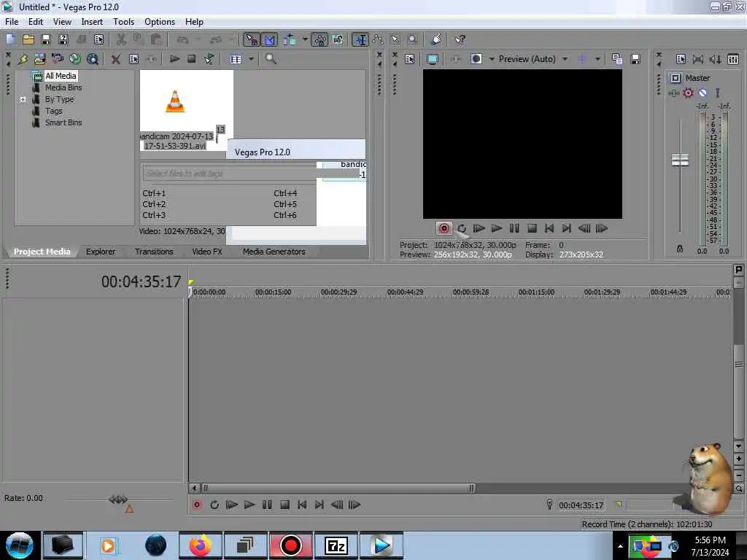Play the timeline from the transport bar
The height and width of the screenshot is (560, 747).
(x=249, y=505)
